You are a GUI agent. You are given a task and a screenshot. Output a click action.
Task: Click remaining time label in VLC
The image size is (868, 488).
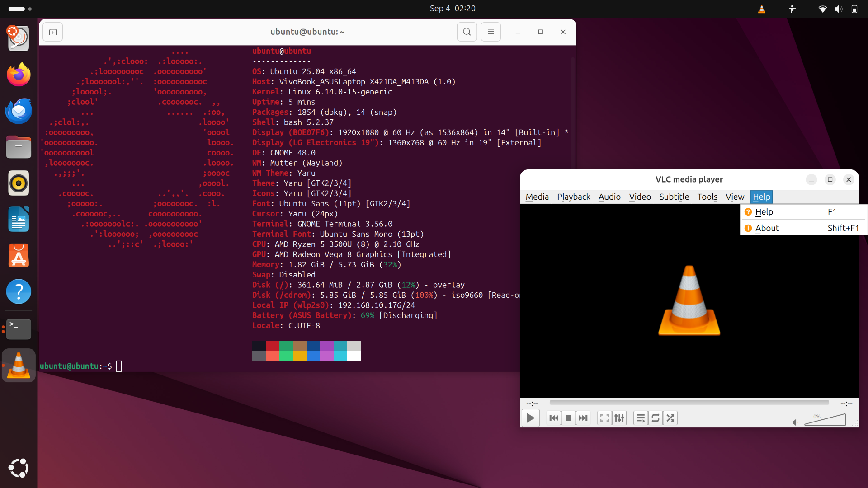[x=846, y=403]
